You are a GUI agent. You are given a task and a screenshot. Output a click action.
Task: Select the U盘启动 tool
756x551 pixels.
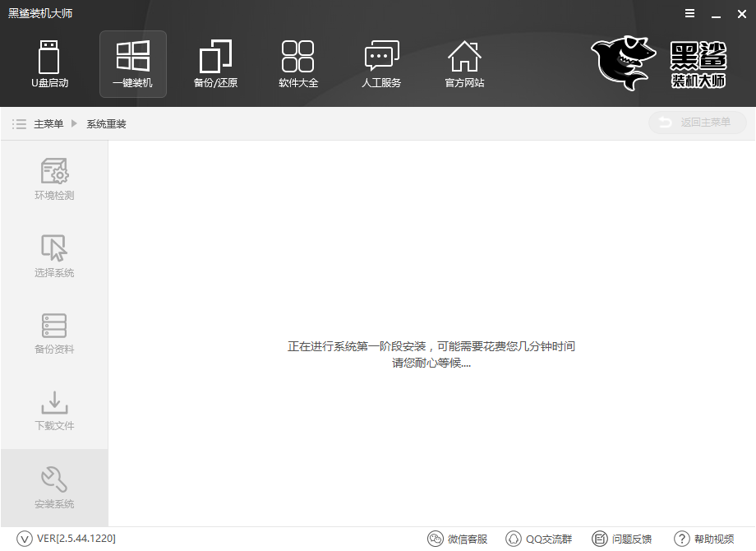(49, 64)
